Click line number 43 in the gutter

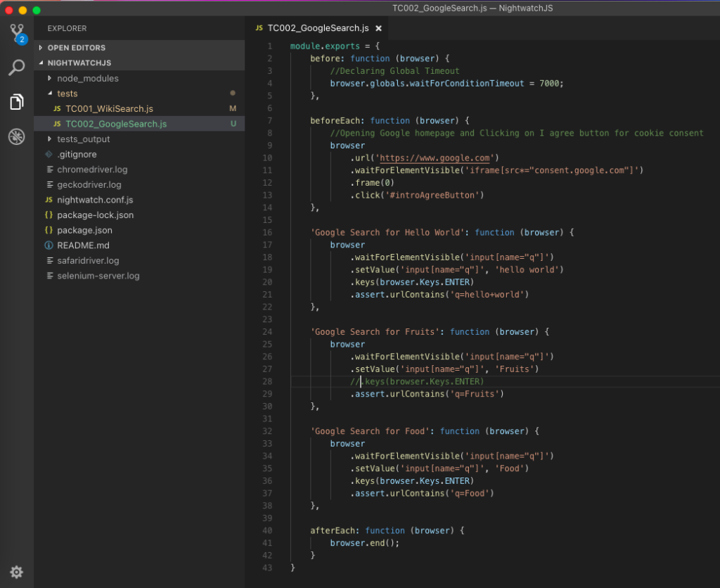point(267,568)
